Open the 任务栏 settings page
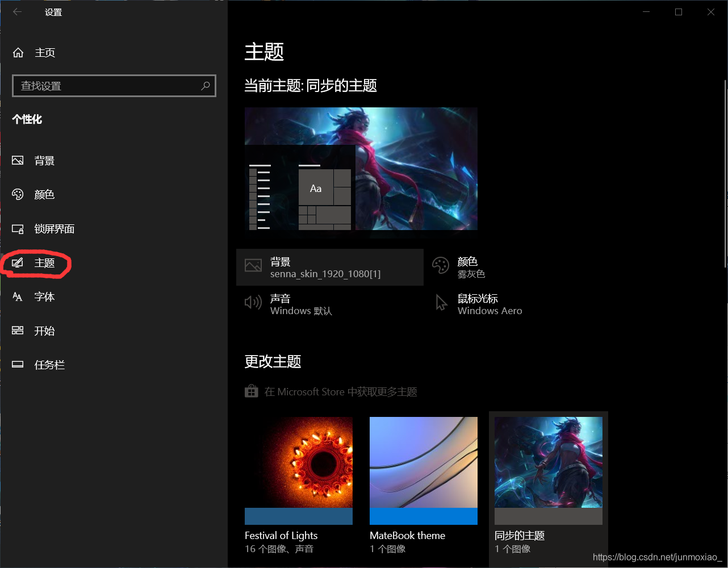Viewport: 728px width, 568px height. pos(114,365)
